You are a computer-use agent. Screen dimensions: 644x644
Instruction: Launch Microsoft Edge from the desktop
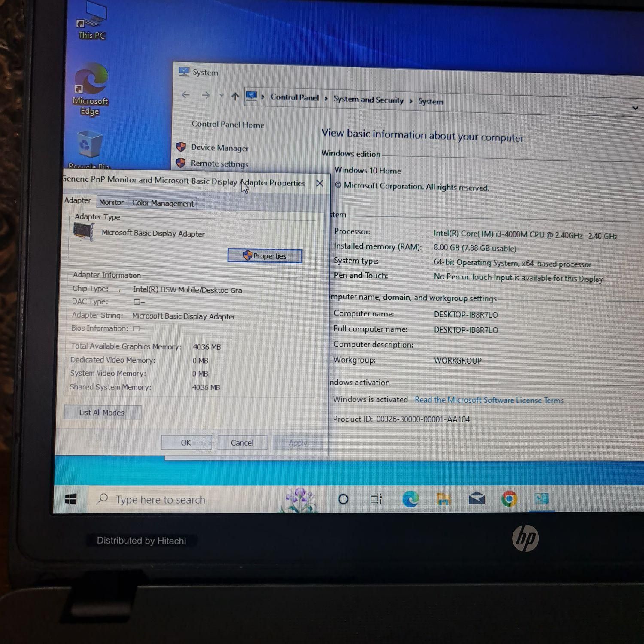tap(90, 89)
